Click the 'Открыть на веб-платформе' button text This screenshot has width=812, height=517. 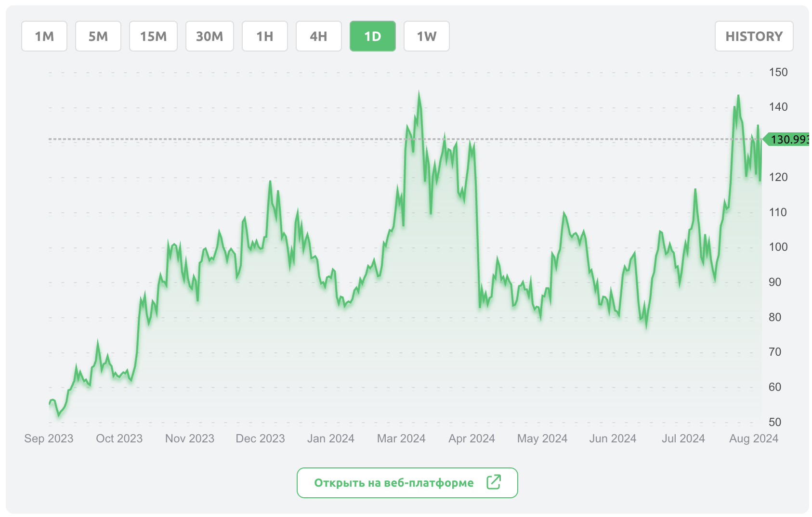point(394,483)
